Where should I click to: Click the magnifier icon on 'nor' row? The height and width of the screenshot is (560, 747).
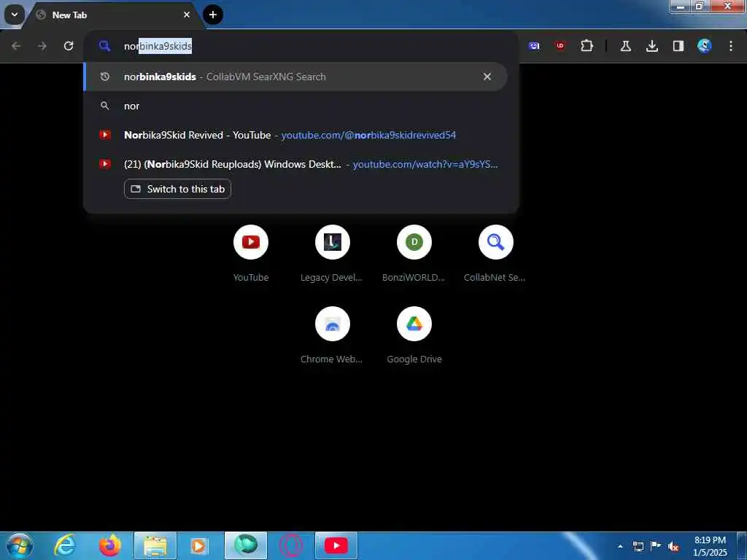(105, 106)
